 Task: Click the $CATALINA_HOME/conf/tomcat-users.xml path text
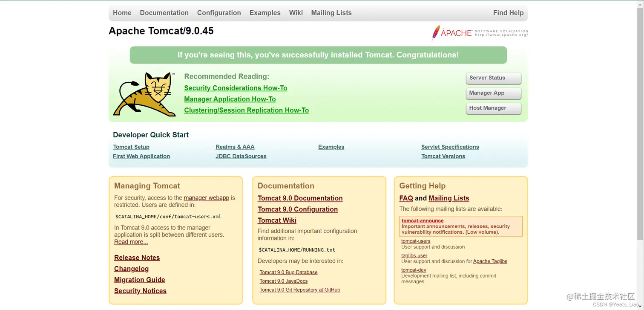(x=169, y=217)
